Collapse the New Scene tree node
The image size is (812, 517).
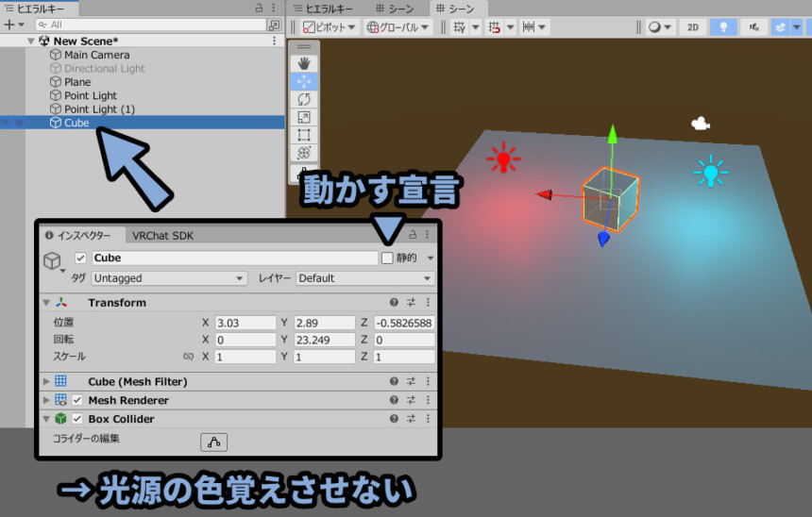click(31, 41)
